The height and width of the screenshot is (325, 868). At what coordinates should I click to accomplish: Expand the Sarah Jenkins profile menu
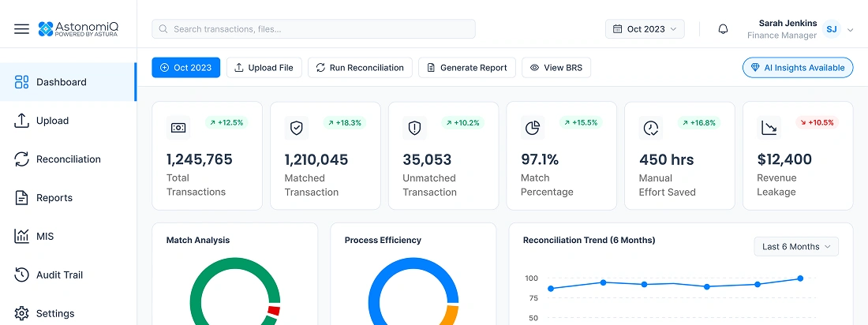(x=850, y=30)
